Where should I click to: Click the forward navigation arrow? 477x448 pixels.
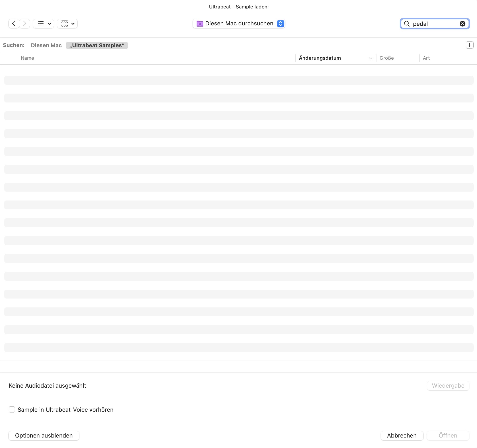tap(25, 24)
